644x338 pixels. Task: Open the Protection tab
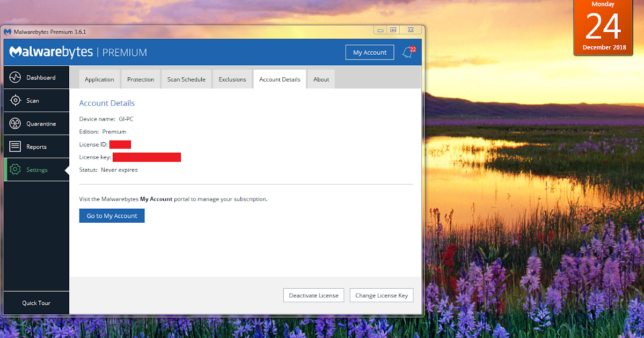pyautogui.click(x=141, y=79)
